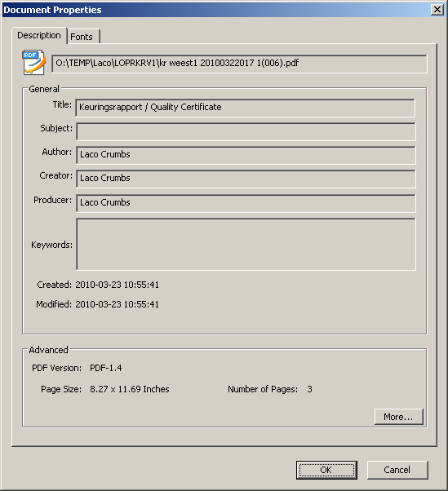448x491 pixels.
Task: Click into the Title field
Action: coord(246,108)
